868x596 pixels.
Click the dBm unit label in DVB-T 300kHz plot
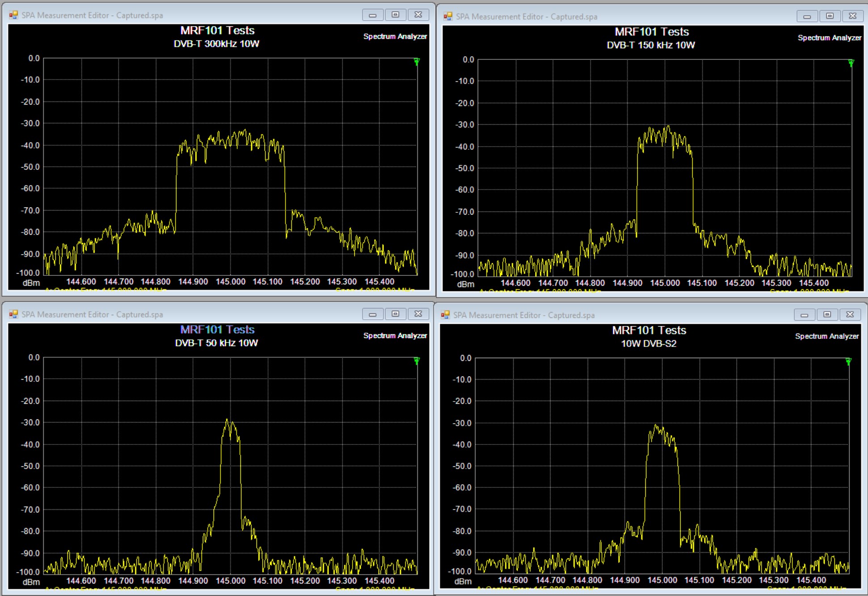pos(31,283)
